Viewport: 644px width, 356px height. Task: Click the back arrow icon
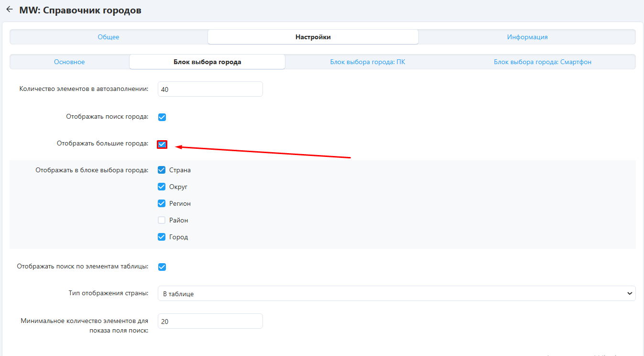pos(9,10)
